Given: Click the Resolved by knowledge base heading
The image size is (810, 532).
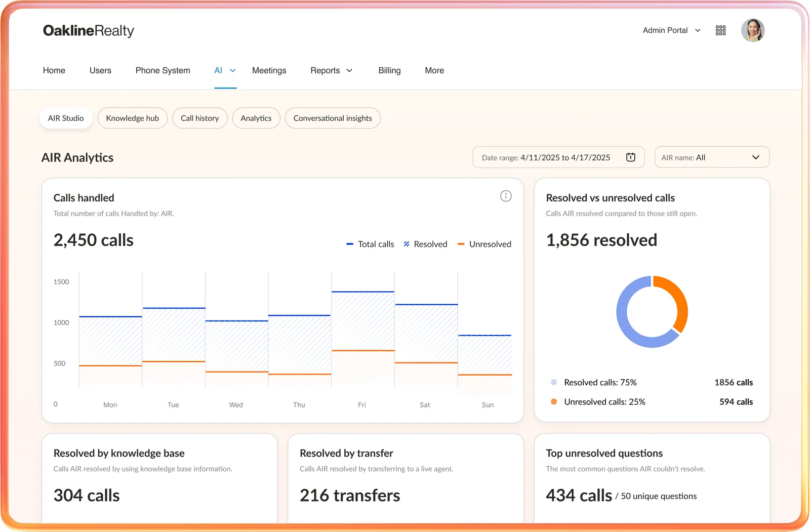Looking at the screenshot, I should point(119,454).
